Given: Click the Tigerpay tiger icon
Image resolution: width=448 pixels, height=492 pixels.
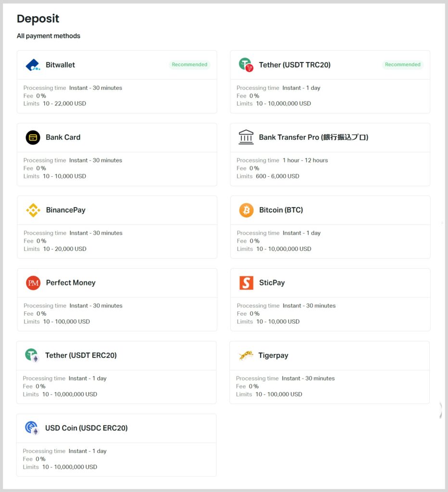Looking at the screenshot, I should [x=246, y=356].
